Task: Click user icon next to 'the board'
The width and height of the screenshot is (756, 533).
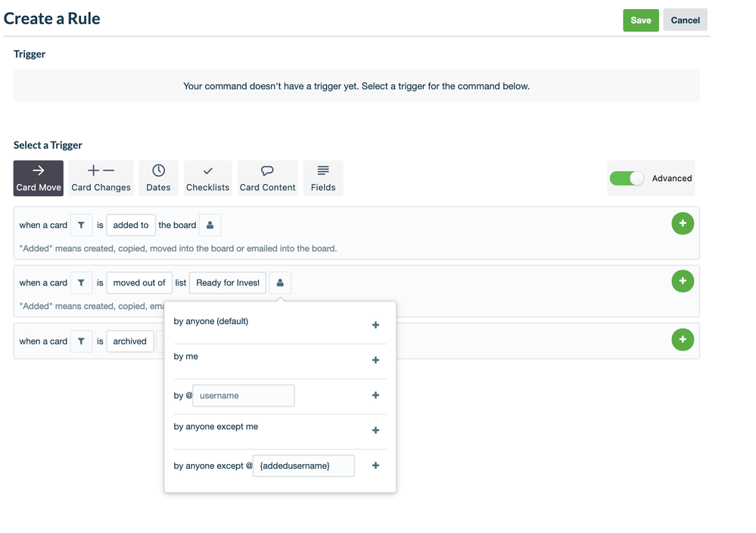Action: [210, 226]
